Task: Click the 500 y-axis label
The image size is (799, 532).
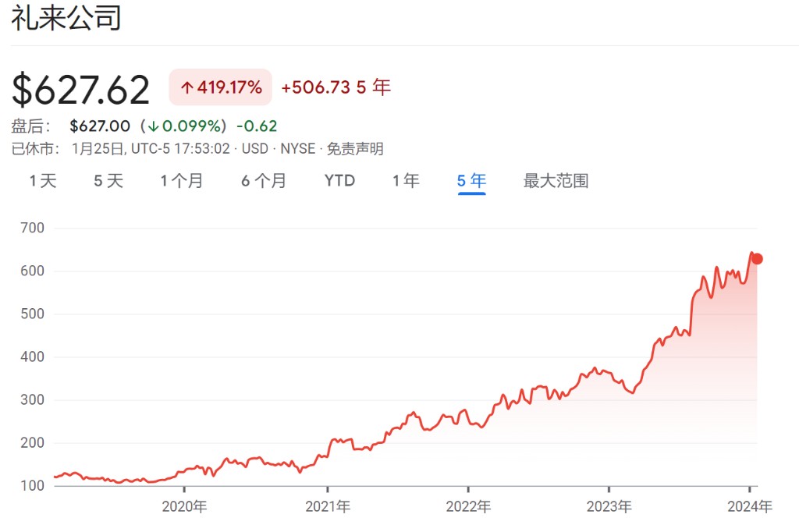Action: coord(32,314)
